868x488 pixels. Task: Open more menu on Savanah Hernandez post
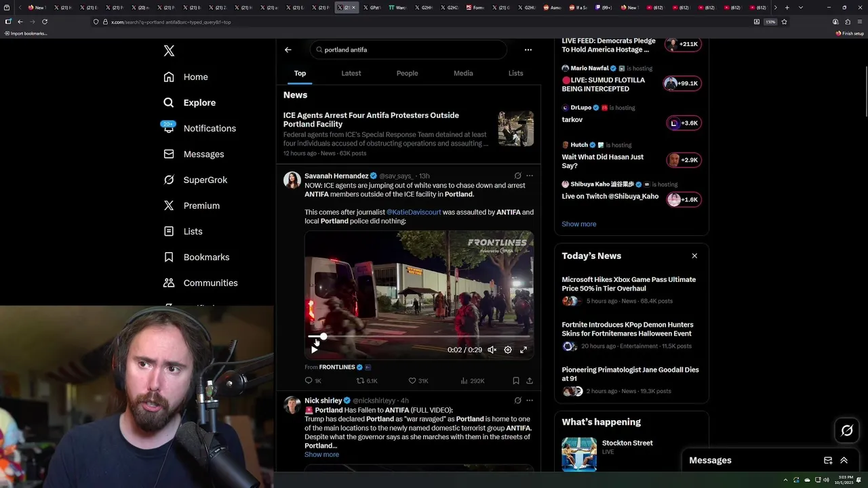click(530, 176)
